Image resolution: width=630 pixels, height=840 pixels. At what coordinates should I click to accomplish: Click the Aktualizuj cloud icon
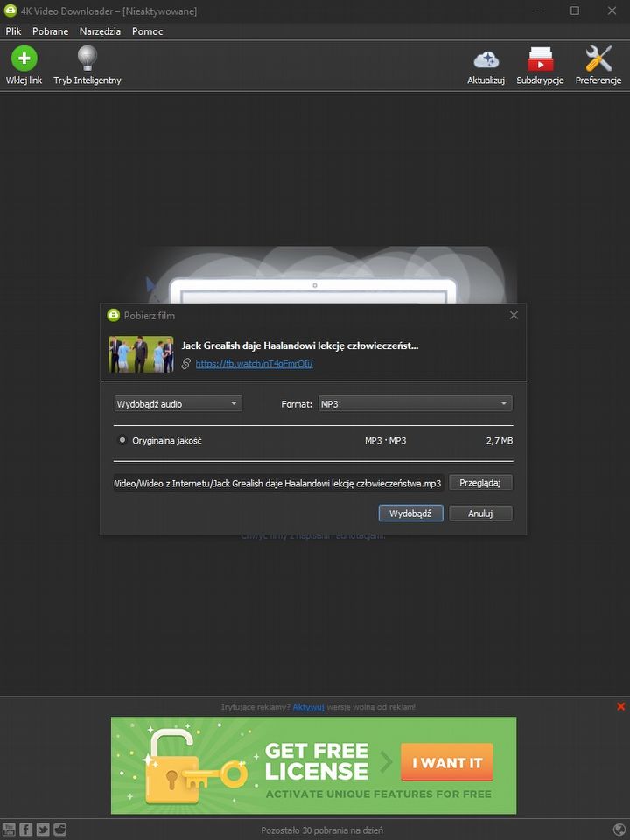[x=486, y=59]
